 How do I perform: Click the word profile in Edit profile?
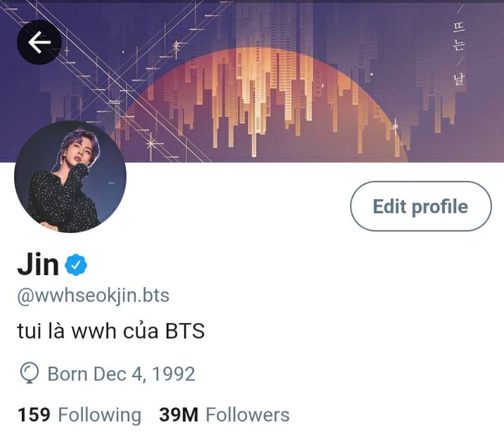click(439, 207)
